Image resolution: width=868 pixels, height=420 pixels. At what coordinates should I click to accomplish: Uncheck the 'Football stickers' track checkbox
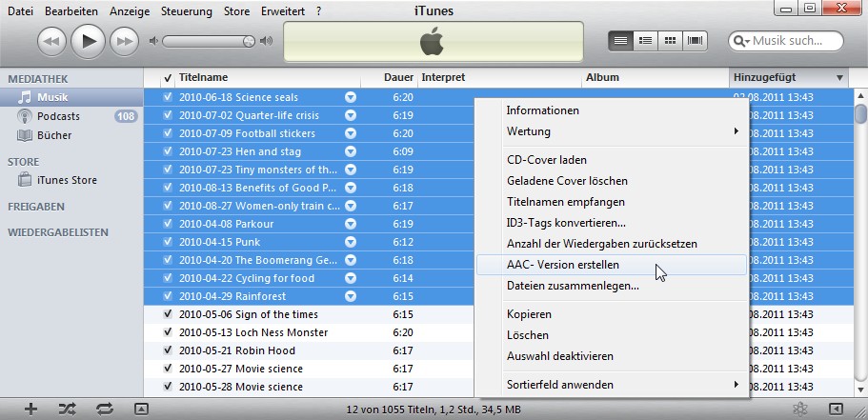[168, 133]
